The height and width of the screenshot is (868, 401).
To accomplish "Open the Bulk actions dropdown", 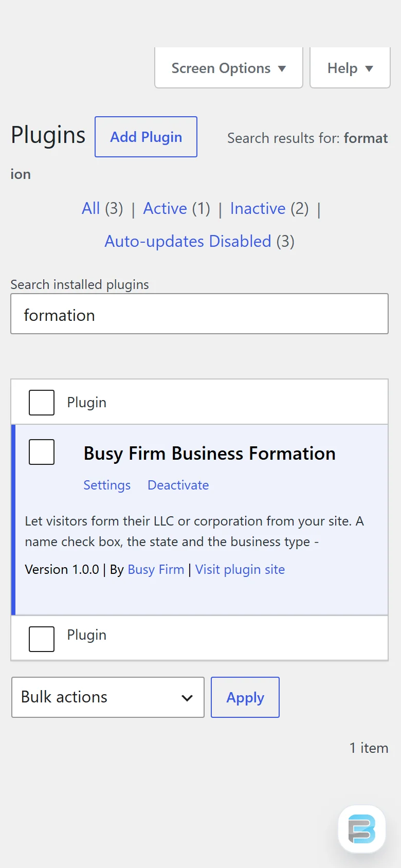I will [x=108, y=697].
